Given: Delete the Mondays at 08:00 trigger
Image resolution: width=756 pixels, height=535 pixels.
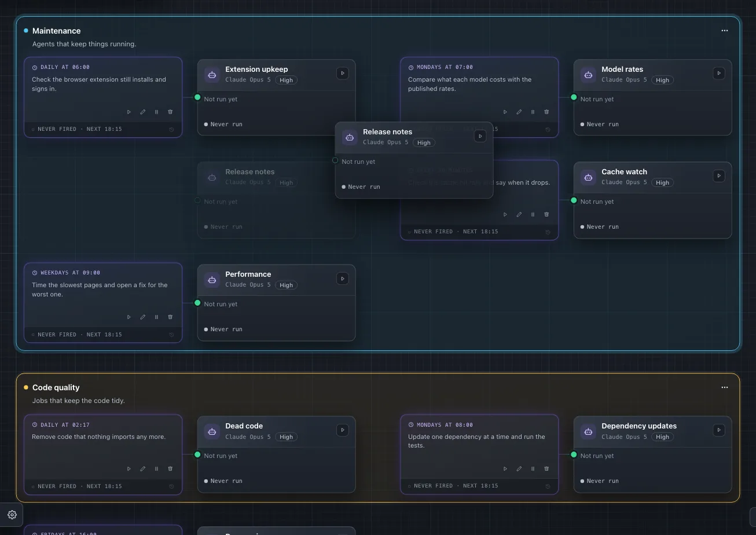Looking at the screenshot, I should point(546,468).
